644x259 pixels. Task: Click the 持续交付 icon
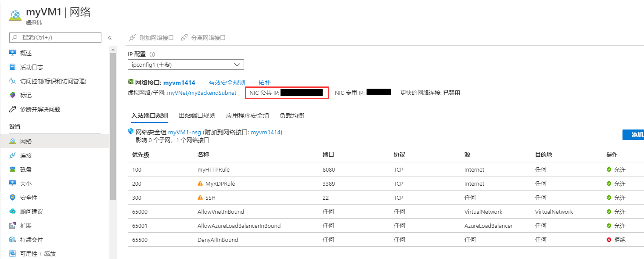13,240
